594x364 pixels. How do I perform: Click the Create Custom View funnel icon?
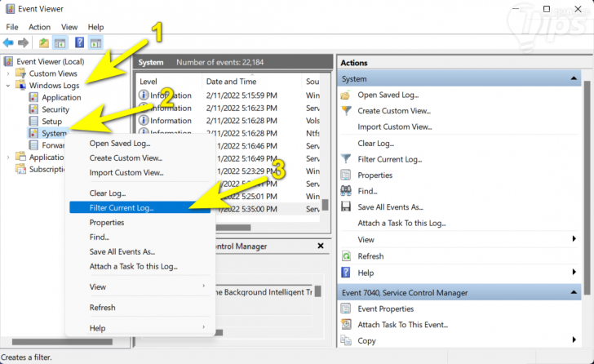(346, 111)
